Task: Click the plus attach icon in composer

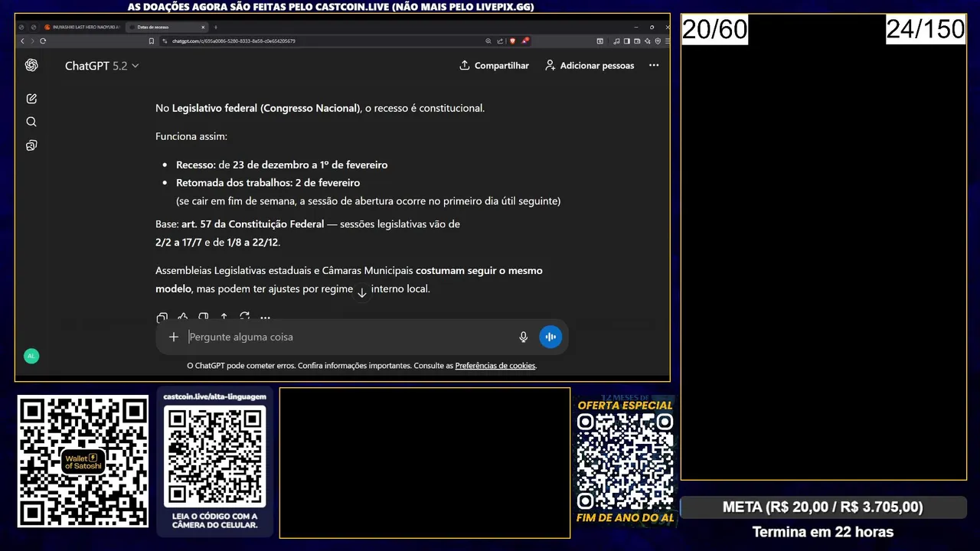Action: coord(174,337)
